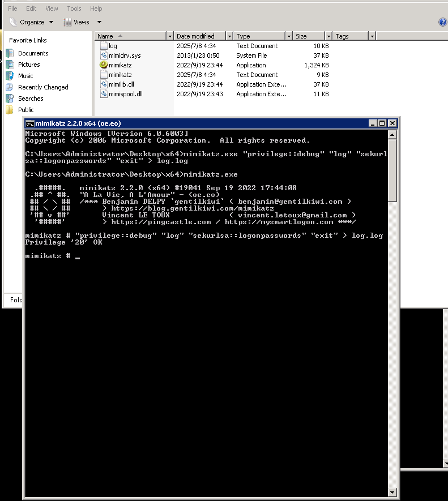448x501 pixels.
Task: Click the System File type cell
Action: 251,55
